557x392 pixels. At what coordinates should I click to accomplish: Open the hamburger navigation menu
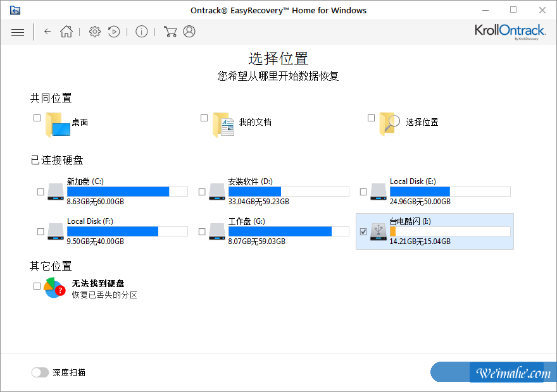[x=18, y=32]
